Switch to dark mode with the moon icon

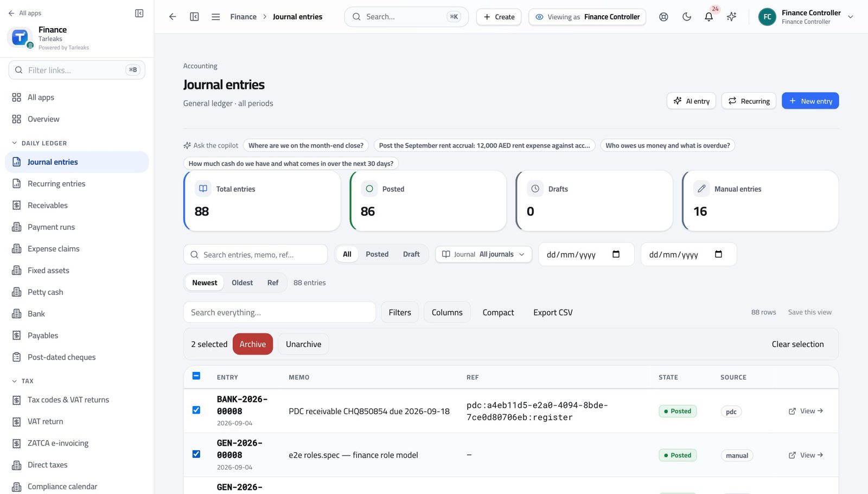tap(687, 17)
